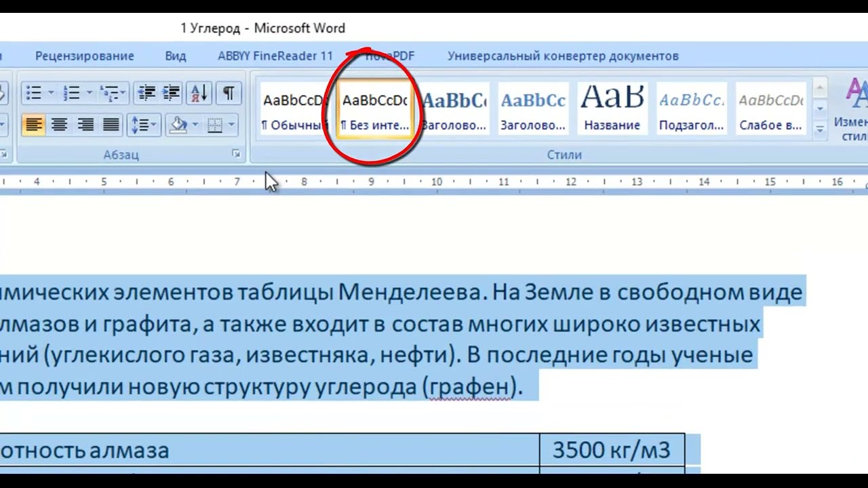Image resolution: width=868 pixels, height=488 pixels.
Task: Click the numbered list icon
Action: coord(71,93)
